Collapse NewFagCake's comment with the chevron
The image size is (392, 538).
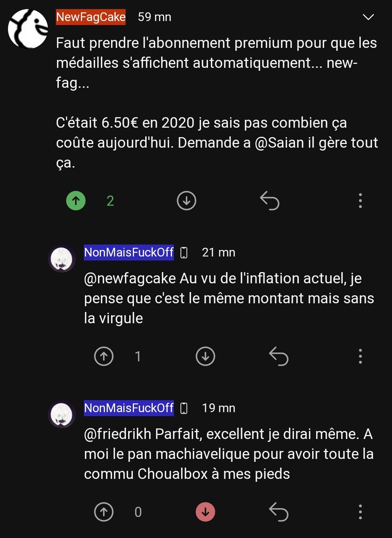pos(368,17)
